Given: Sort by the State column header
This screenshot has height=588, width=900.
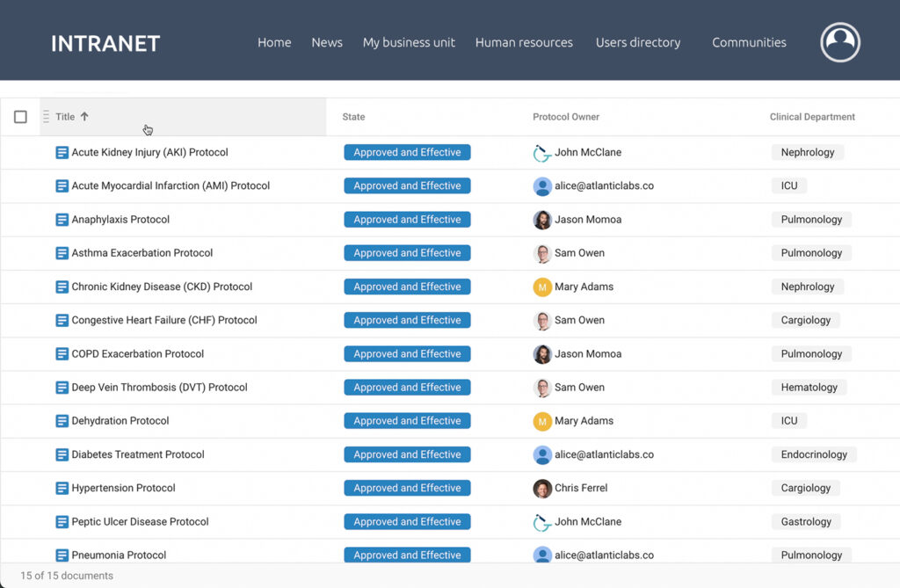Looking at the screenshot, I should [x=353, y=117].
